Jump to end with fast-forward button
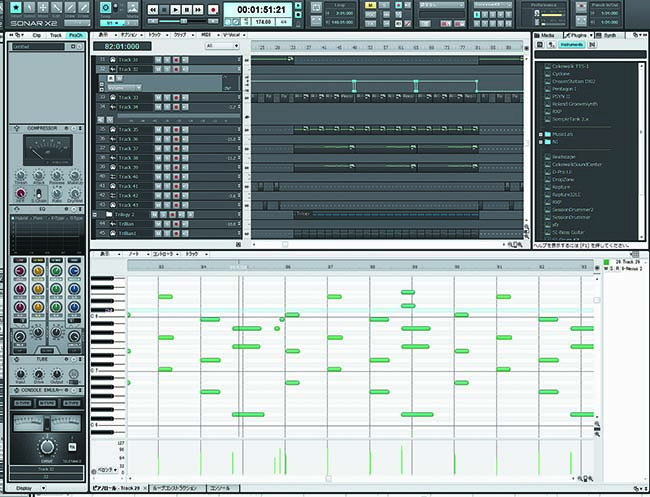The height and width of the screenshot is (497, 650). pyautogui.click(x=198, y=9)
